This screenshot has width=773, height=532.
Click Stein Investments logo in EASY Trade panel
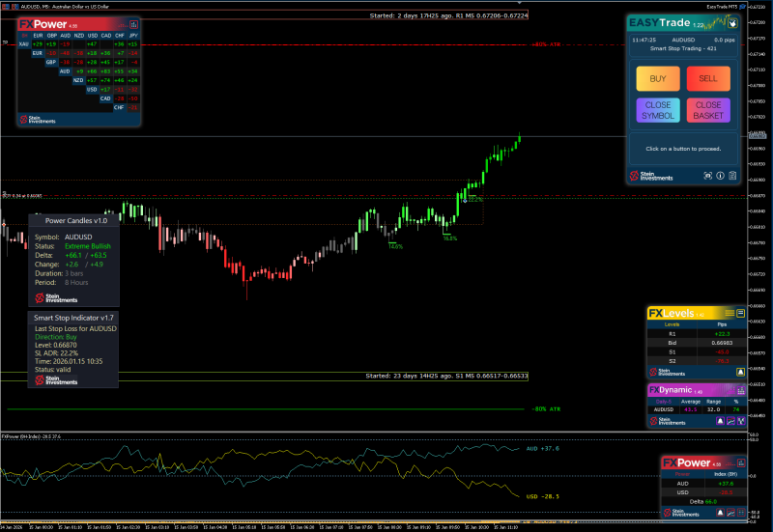(x=651, y=176)
